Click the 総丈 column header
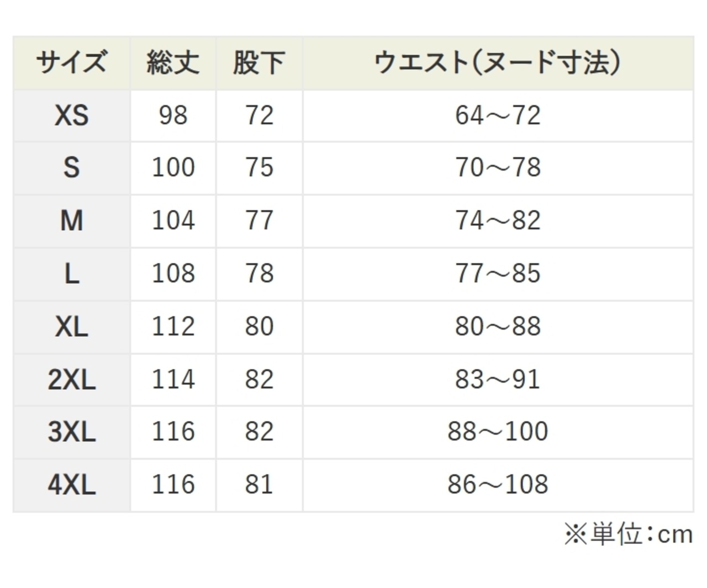This screenshot has width=707, height=588. coord(173,62)
